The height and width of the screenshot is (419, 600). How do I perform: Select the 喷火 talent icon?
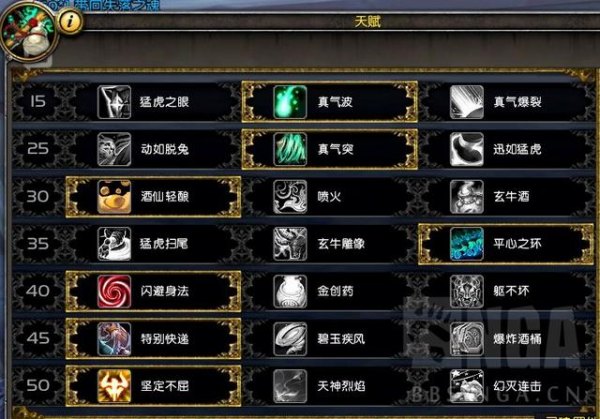(x=290, y=197)
